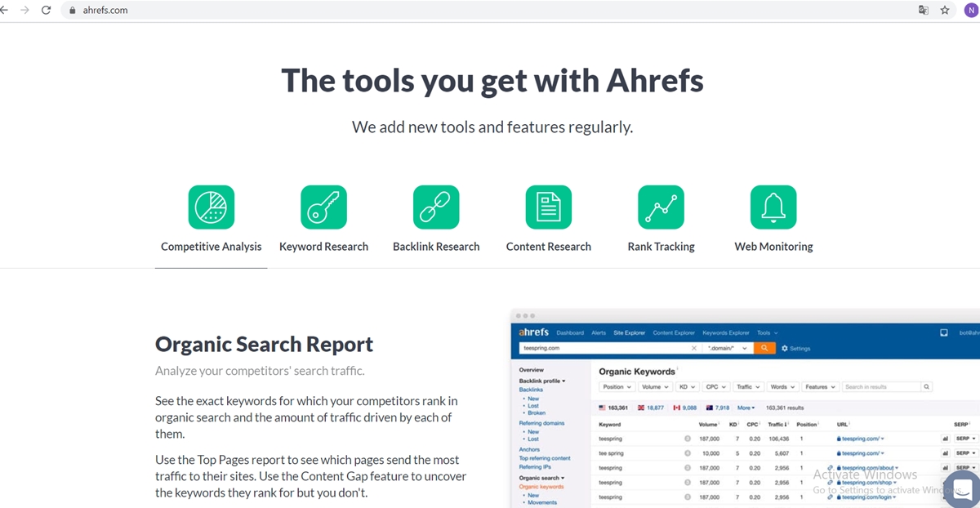The image size is (980, 508).
Task: Select the Backlink Research chain icon
Action: pos(436,207)
